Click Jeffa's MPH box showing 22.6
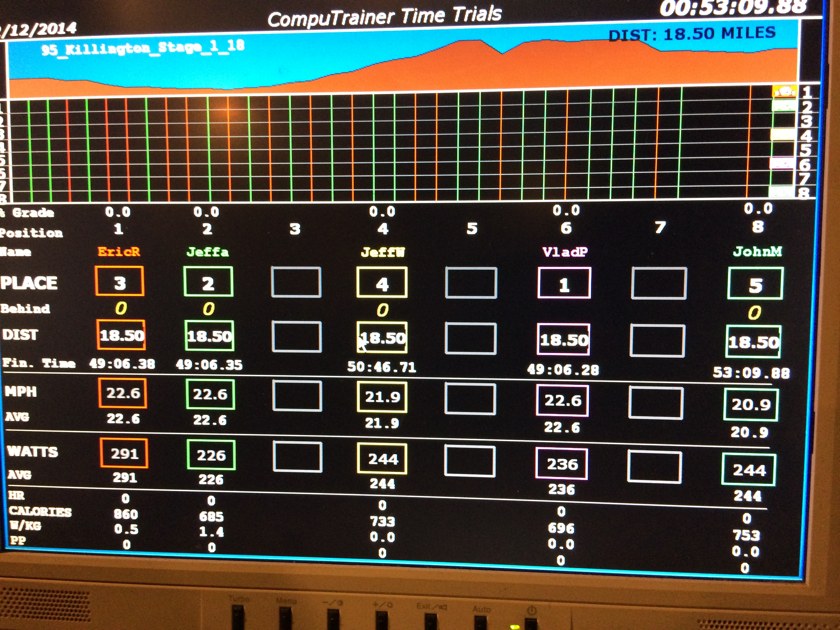 click(210, 394)
